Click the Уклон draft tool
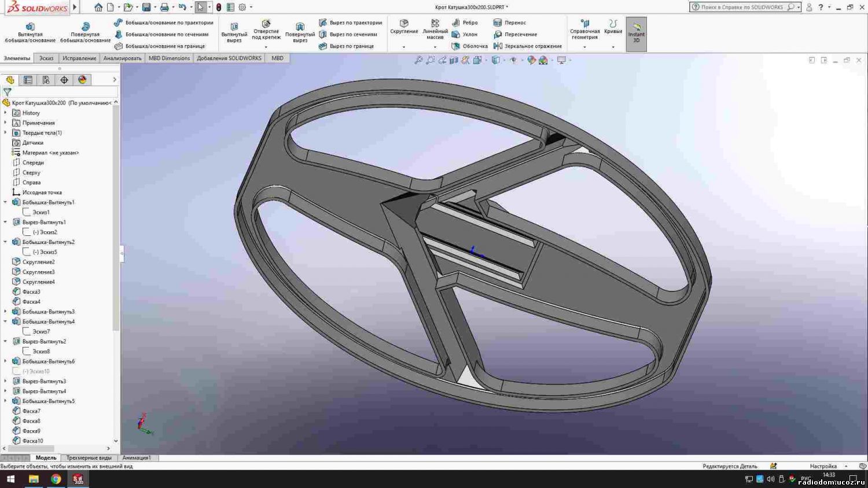Screen dimensions: 868x488 click(x=465, y=34)
